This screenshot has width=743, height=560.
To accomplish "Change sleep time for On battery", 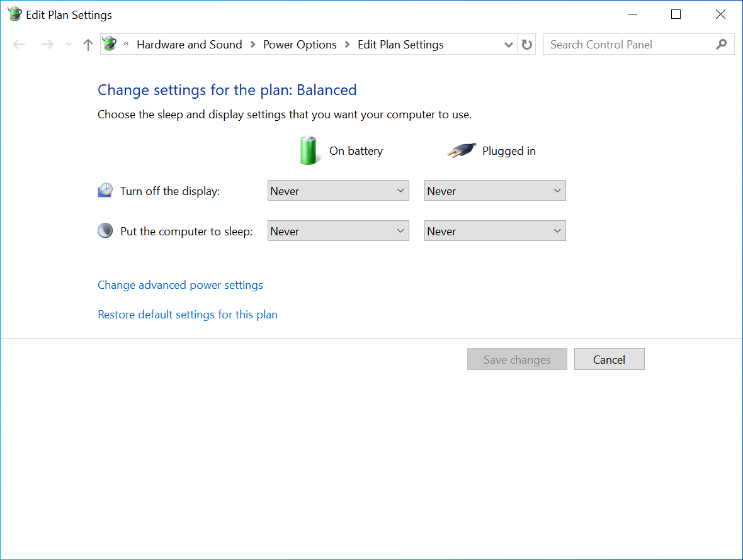I will 338,231.
